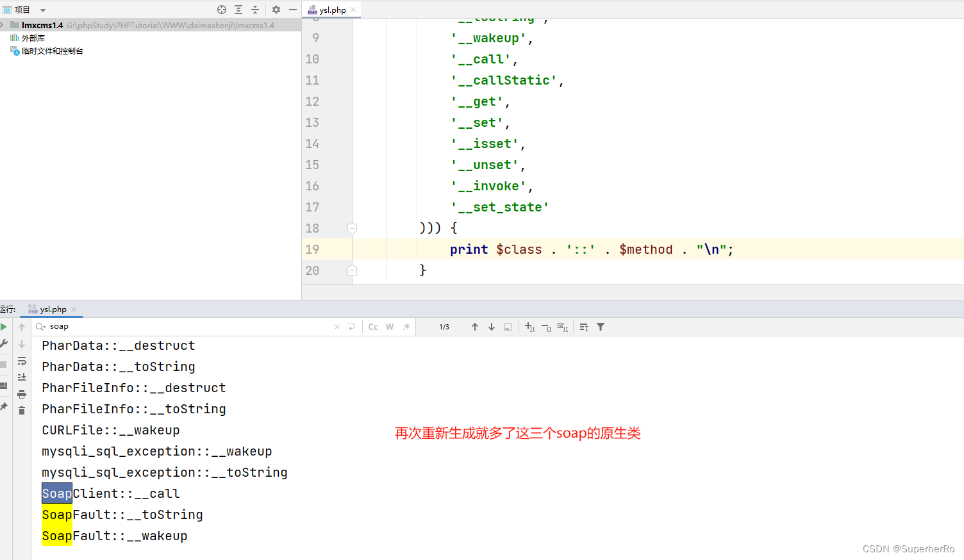
Task: Toggle whole-words search with the W icon
Action: 389,327
